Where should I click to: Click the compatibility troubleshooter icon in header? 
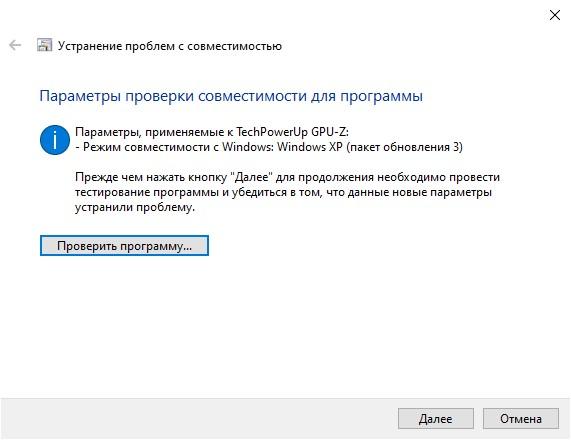coord(44,45)
